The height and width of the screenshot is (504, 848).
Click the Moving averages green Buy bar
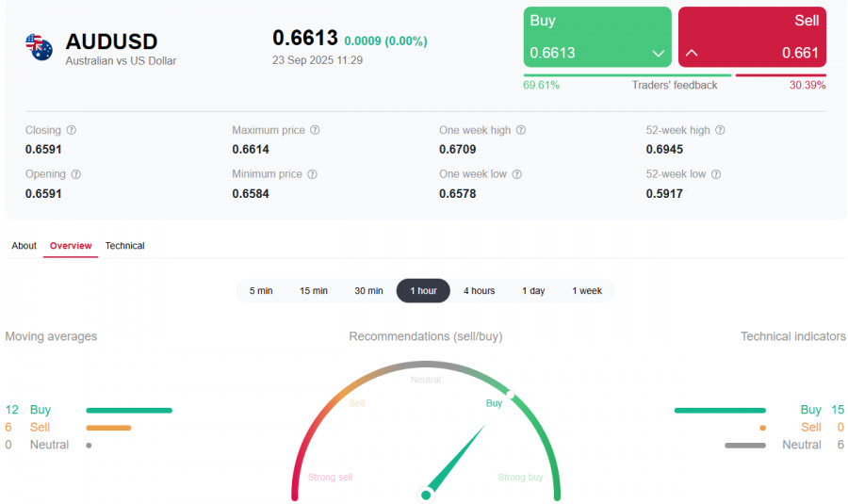[x=129, y=411]
